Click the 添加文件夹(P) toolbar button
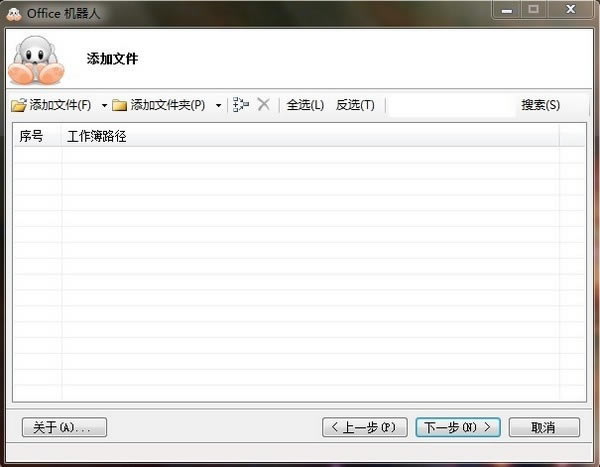 pyautogui.click(x=160, y=105)
